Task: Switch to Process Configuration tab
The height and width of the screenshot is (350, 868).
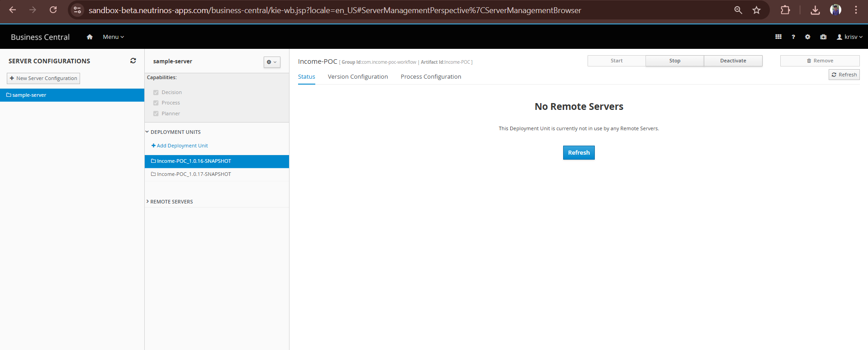Action: point(431,77)
